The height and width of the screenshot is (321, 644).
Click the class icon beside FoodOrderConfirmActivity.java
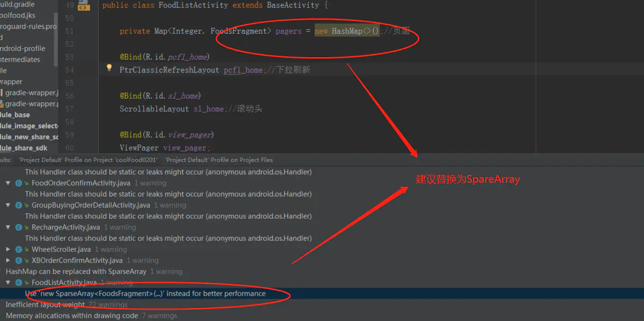[19, 183]
